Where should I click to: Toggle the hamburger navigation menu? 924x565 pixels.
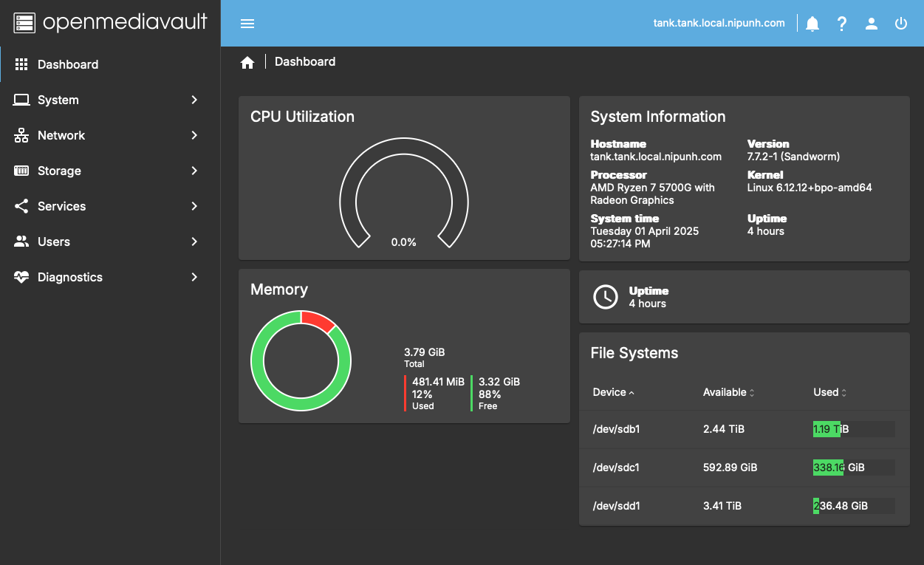[x=247, y=24]
